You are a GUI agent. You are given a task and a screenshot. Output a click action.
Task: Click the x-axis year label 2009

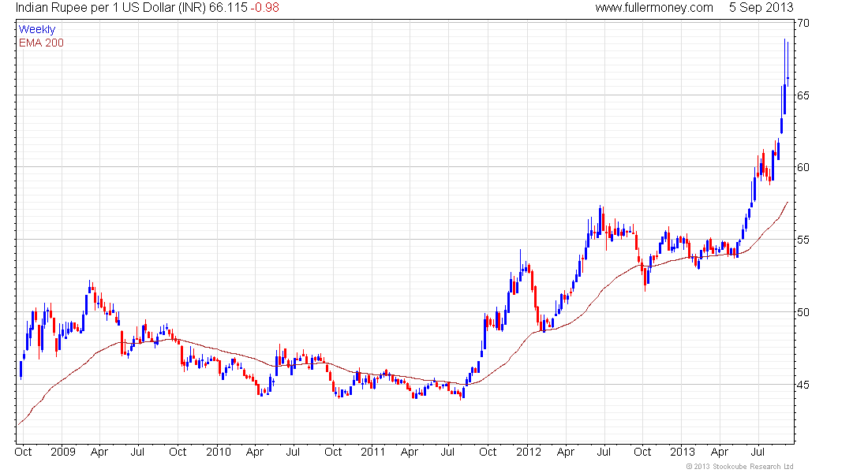[62, 452]
